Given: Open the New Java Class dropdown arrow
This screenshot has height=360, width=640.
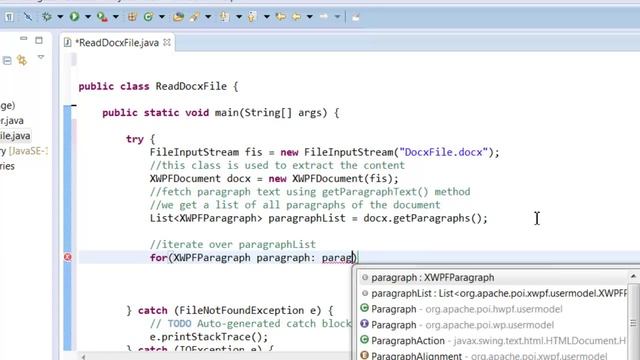Looking at the screenshot, I should [162, 17].
